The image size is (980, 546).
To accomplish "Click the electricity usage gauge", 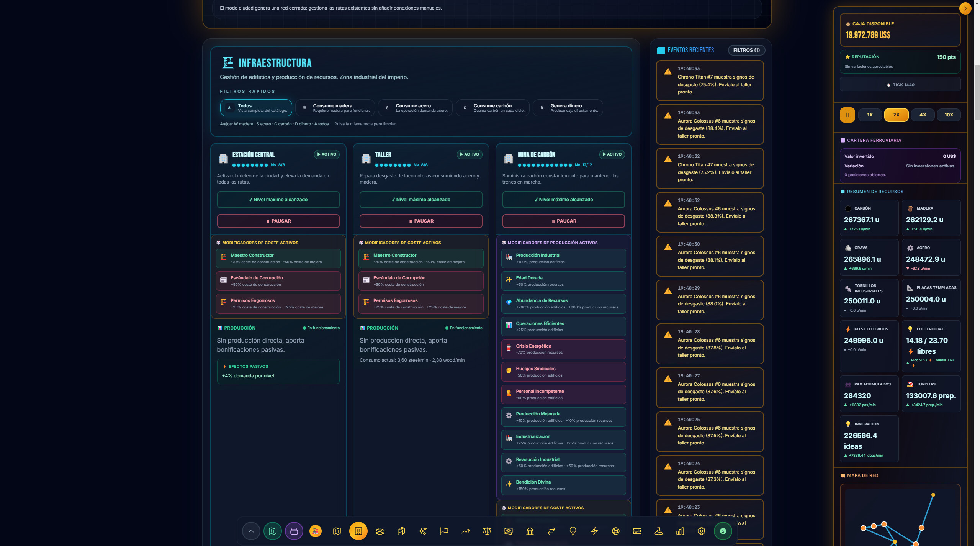I will [x=931, y=345].
